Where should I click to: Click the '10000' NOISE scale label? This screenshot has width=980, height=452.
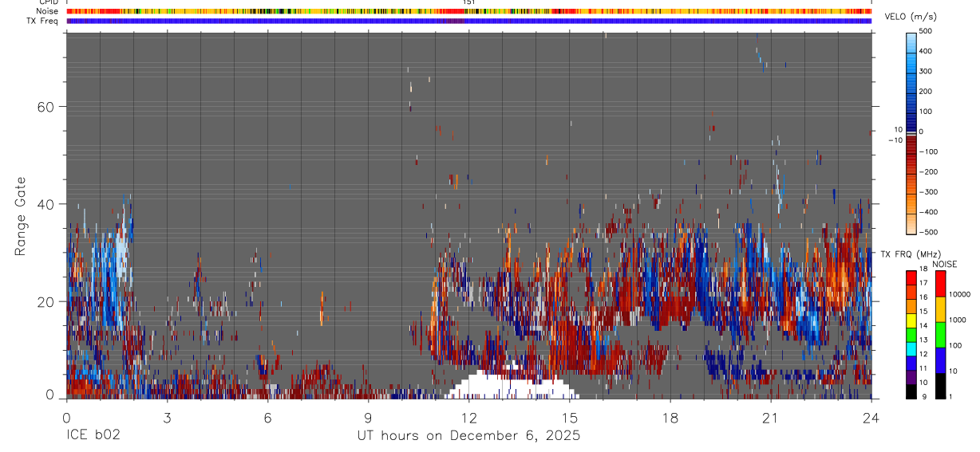[x=960, y=295]
